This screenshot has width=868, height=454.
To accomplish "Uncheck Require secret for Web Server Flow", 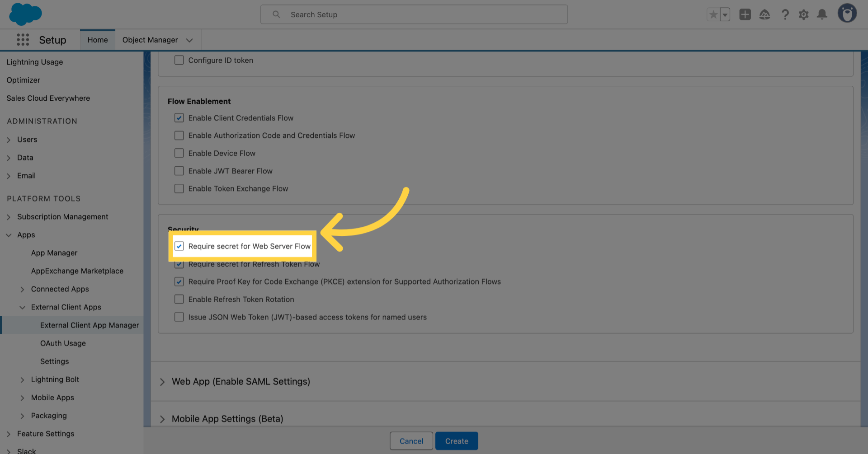I will (179, 246).
